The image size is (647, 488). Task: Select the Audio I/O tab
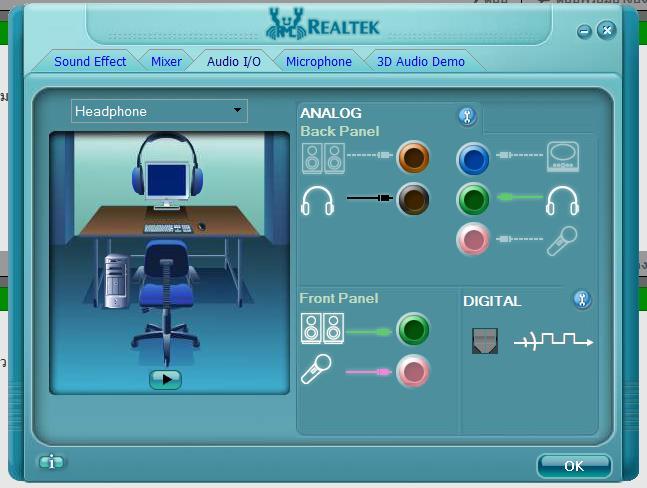pos(234,61)
